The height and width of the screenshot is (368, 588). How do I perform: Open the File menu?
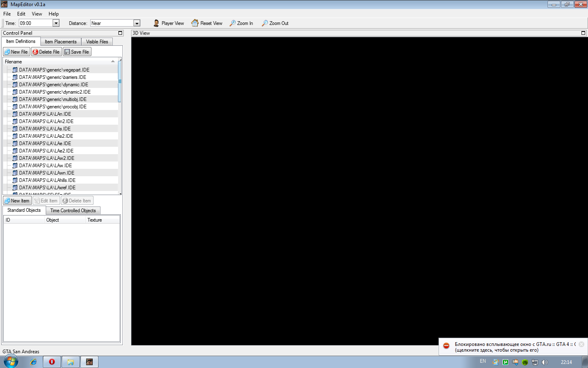(x=7, y=14)
